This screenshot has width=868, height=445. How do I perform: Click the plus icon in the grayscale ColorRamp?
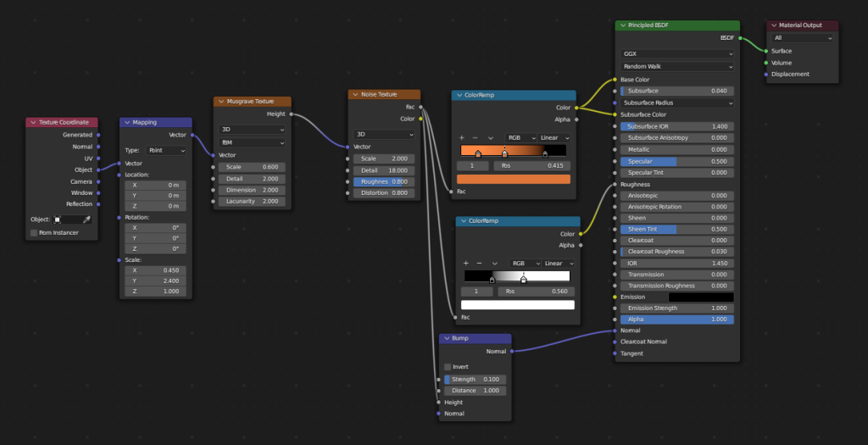[465, 263]
